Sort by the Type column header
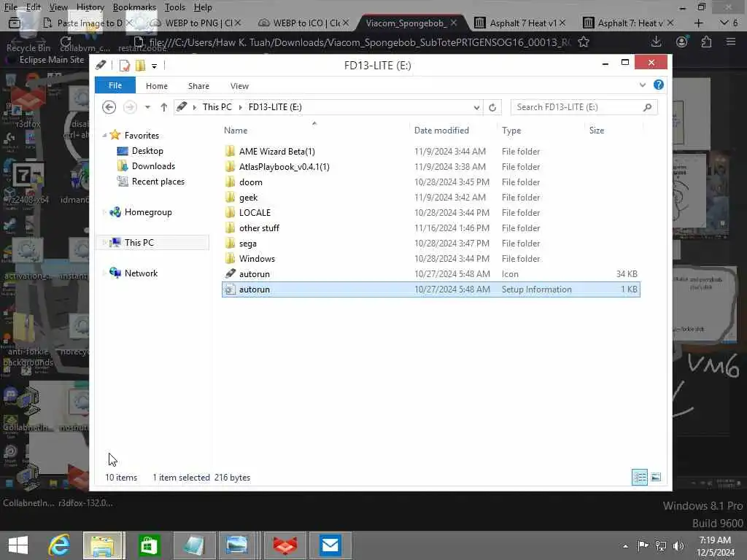Screen dimensions: 747x560 coord(511,131)
